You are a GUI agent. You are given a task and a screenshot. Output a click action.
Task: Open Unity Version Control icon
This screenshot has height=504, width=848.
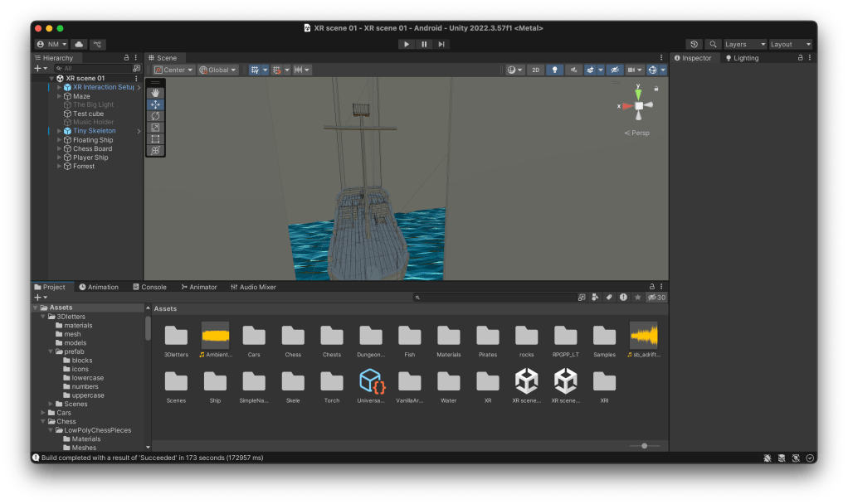coord(98,44)
